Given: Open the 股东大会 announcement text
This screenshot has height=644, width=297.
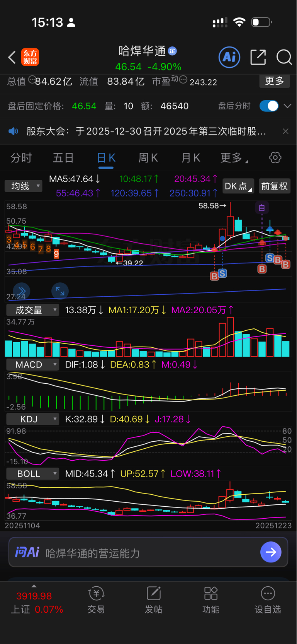Looking at the screenshot, I should pyautogui.click(x=146, y=132).
